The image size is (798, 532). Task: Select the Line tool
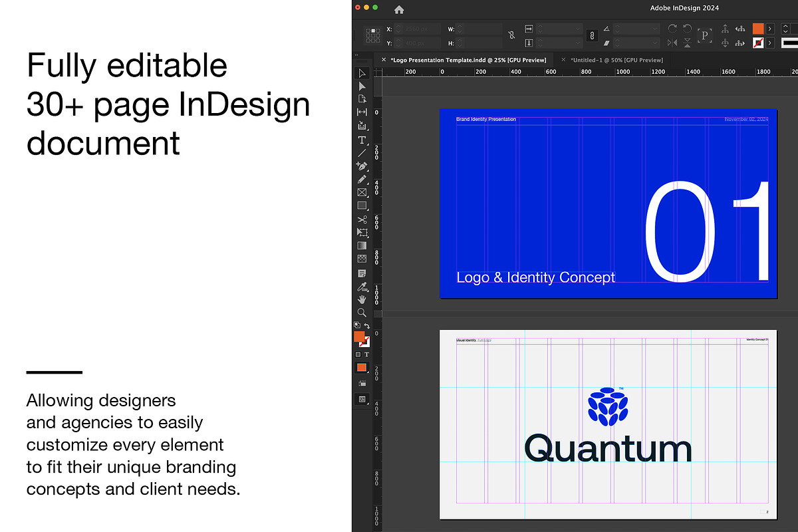pyautogui.click(x=362, y=153)
